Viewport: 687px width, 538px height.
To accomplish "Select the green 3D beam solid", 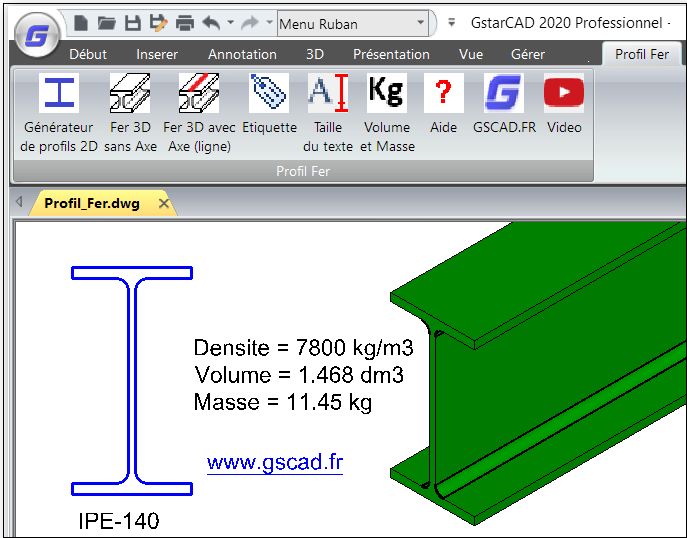I will (x=539, y=372).
